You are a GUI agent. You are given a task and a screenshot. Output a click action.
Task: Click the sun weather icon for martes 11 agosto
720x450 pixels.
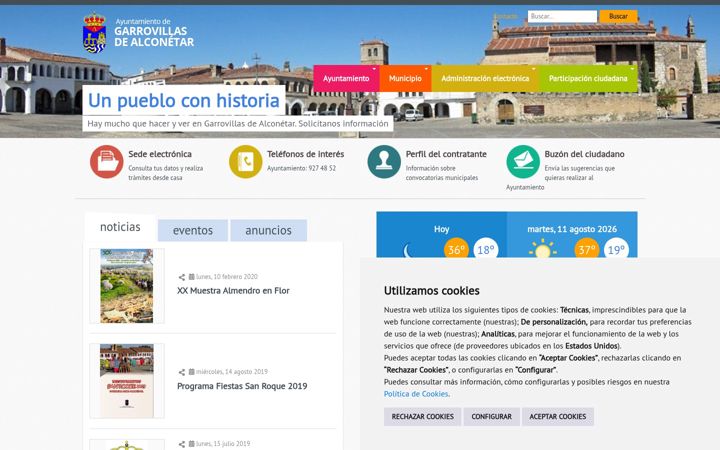pyautogui.click(x=543, y=249)
